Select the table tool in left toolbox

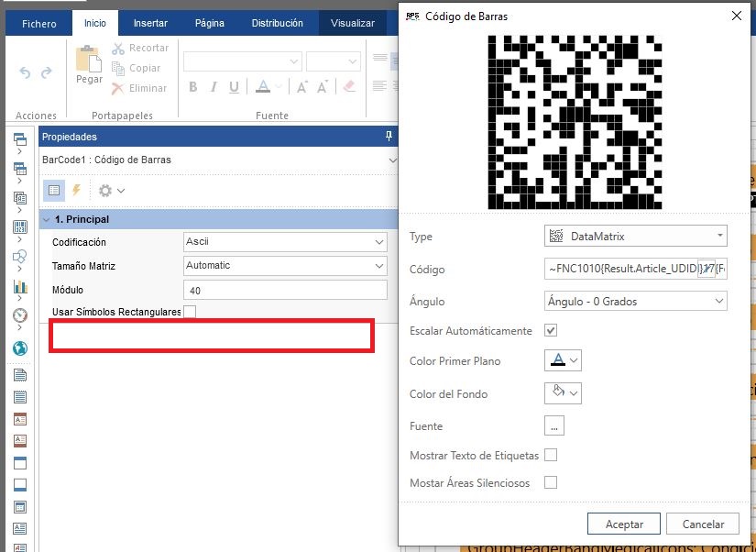[20, 169]
